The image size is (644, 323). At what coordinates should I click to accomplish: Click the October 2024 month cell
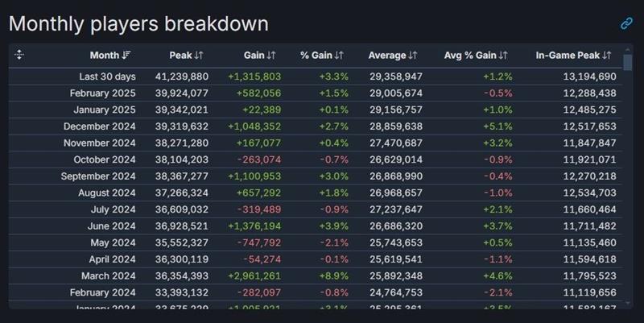[104, 159]
